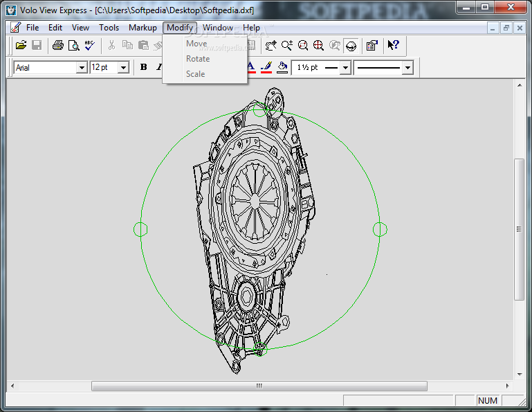Click the line color pen icon
The height and width of the screenshot is (412, 532).
click(x=266, y=67)
